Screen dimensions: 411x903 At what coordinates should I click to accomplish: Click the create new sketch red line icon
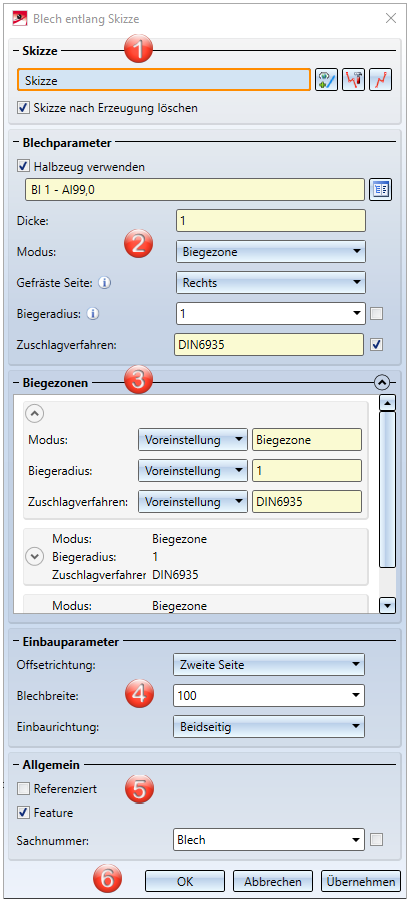[381, 80]
